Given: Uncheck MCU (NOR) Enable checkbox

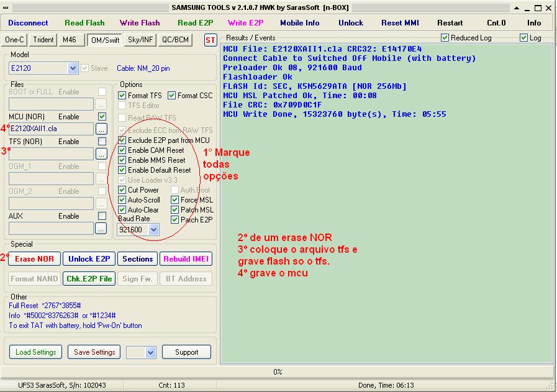Looking at the screenshot, I should click(x=102, y=117).
